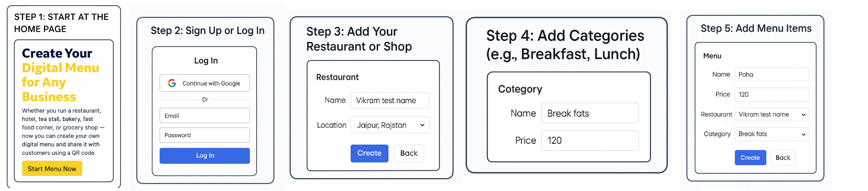
Task: Open the Restaurant dropdown in Menu form
Action: [x=772, y=115]
